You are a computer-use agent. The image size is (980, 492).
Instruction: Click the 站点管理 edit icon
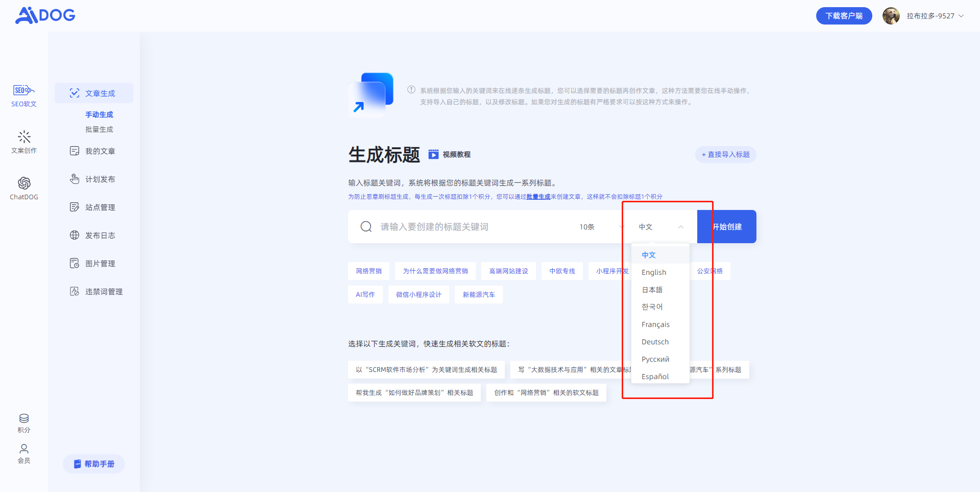(x=75, y=207)
